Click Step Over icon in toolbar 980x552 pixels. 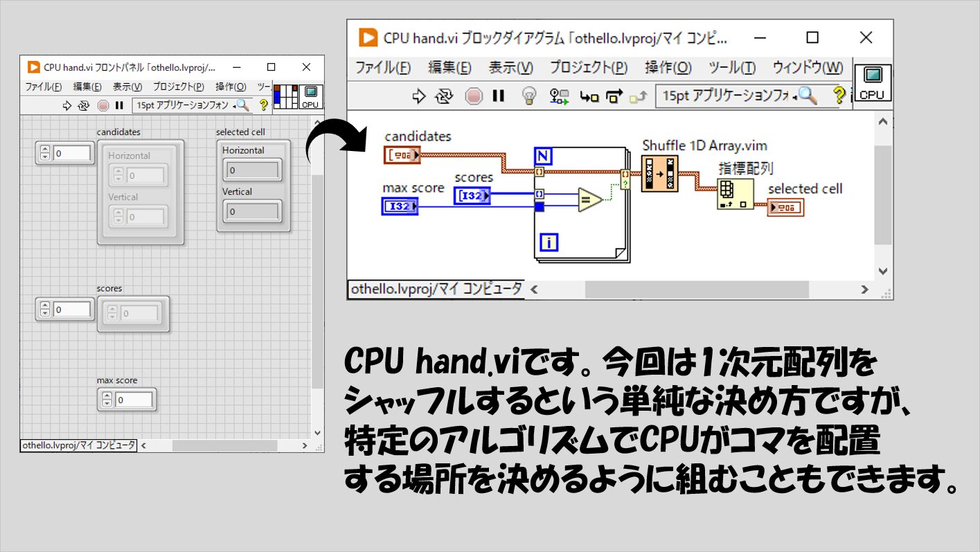coord(614,97)
